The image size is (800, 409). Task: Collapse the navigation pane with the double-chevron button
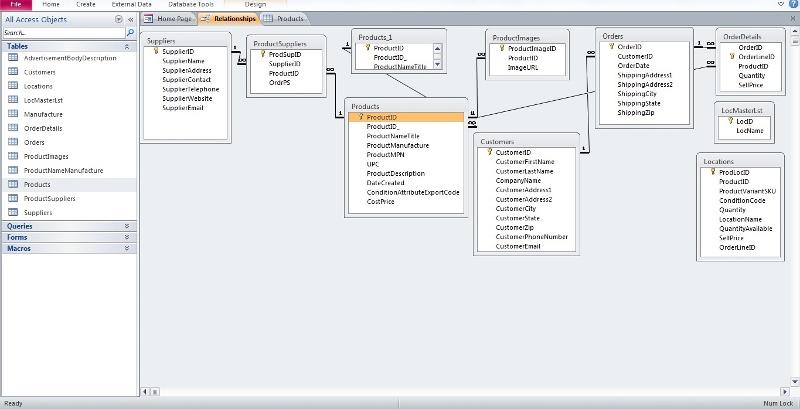tap(130, 19)
